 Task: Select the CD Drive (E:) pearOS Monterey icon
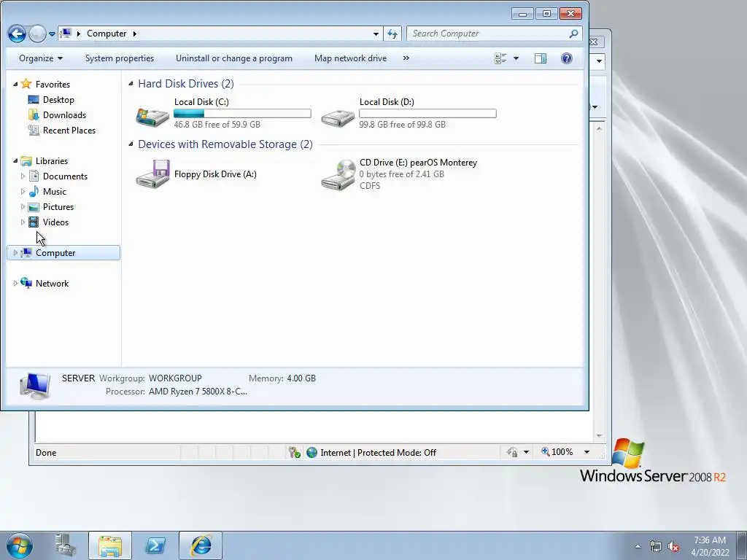pyautogui.click(x=338, y=175)
